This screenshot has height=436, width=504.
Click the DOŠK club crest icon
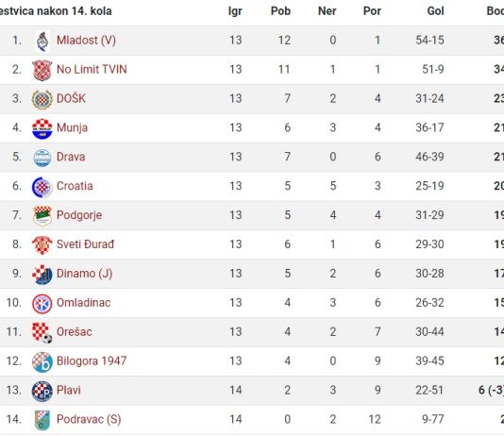coord(42,99)
